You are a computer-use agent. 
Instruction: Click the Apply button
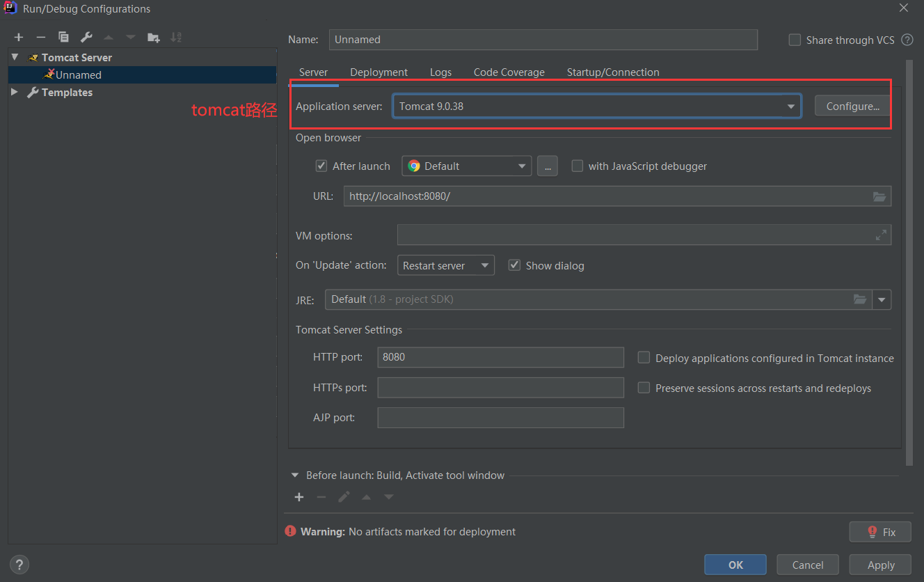click(x=881, y=565)
